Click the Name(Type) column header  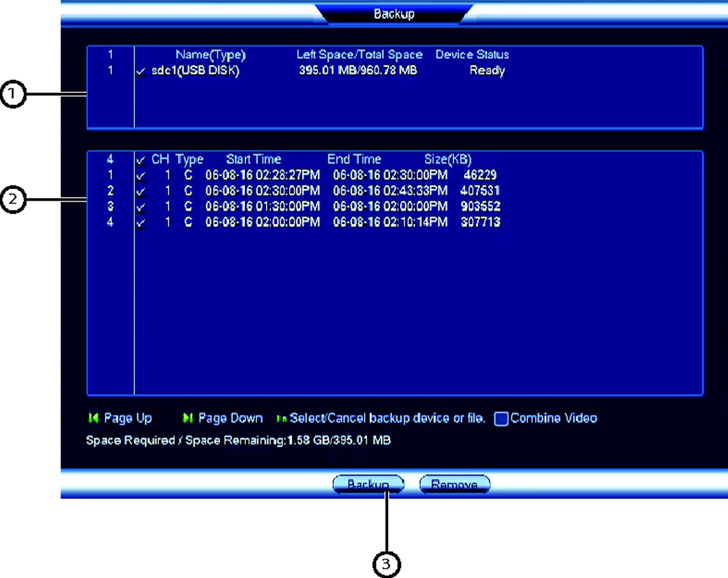coord(211,55)
